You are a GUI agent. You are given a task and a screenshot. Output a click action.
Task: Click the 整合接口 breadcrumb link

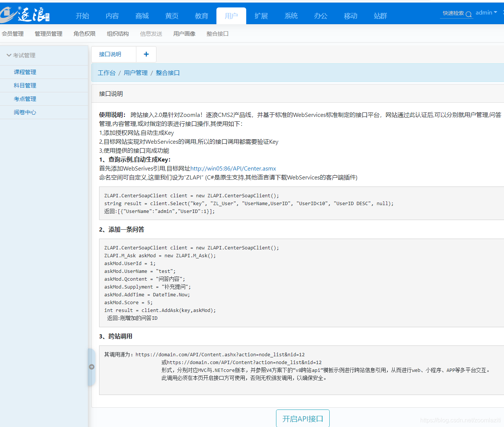[168, 73]
